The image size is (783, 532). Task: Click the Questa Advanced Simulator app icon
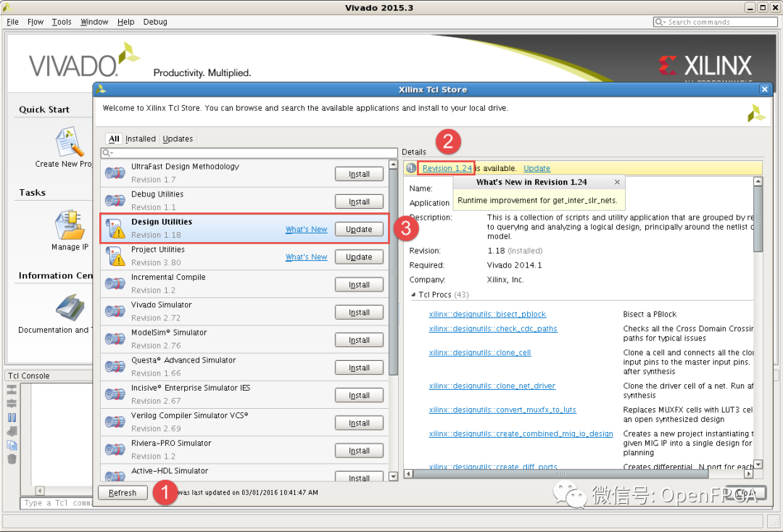115,367
